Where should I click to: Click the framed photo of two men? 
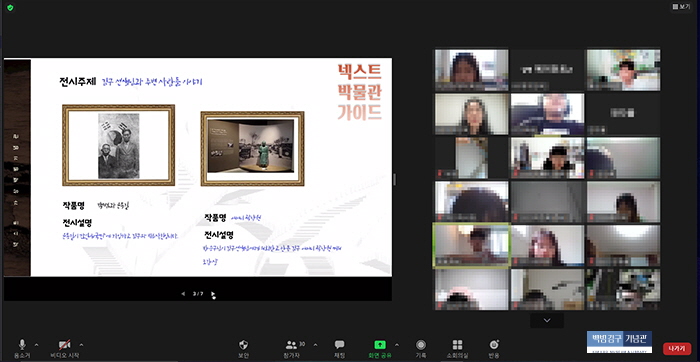118,145
